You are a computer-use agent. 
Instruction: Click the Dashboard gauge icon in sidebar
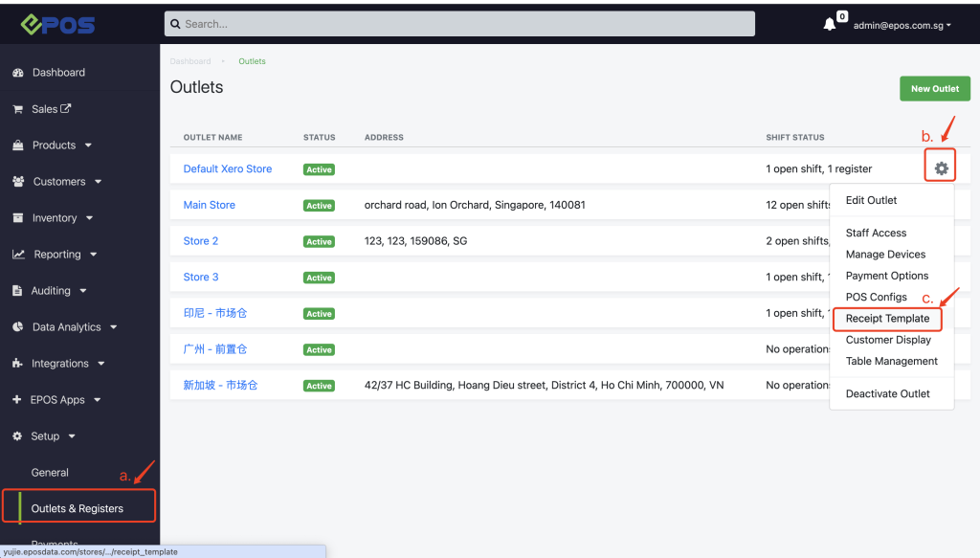(17, 73)
